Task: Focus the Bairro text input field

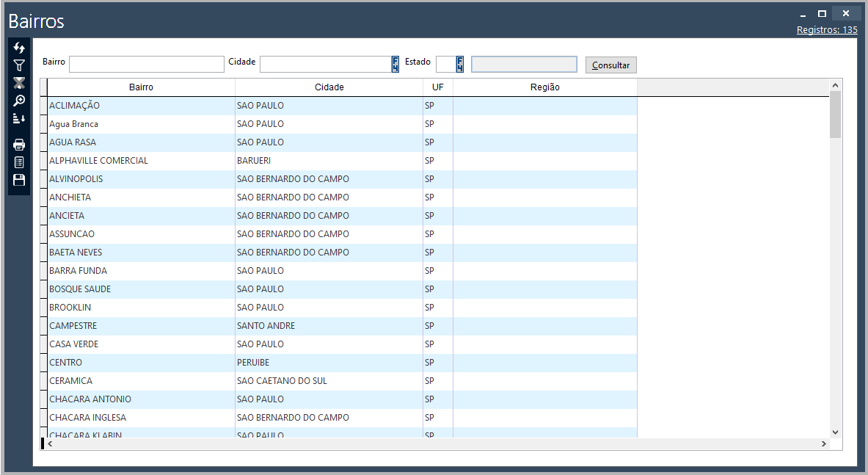Action: pos(147,65)
